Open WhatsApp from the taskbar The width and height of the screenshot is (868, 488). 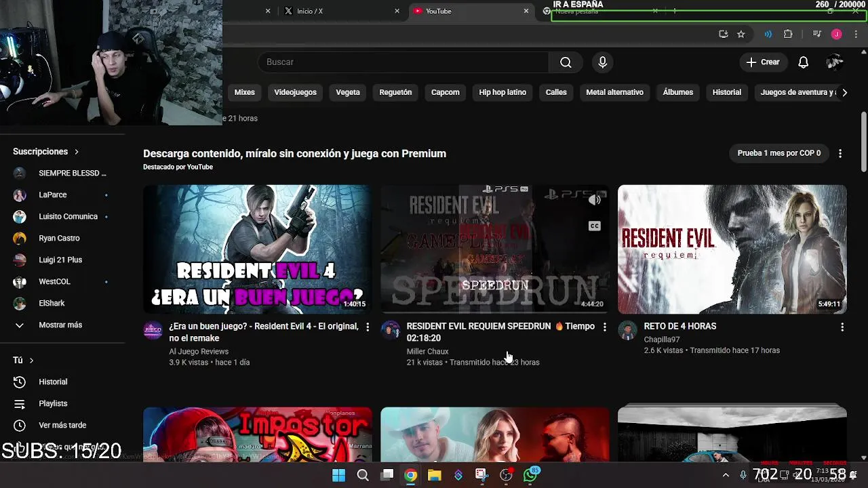pyautogui.click(x=530, y=475)
